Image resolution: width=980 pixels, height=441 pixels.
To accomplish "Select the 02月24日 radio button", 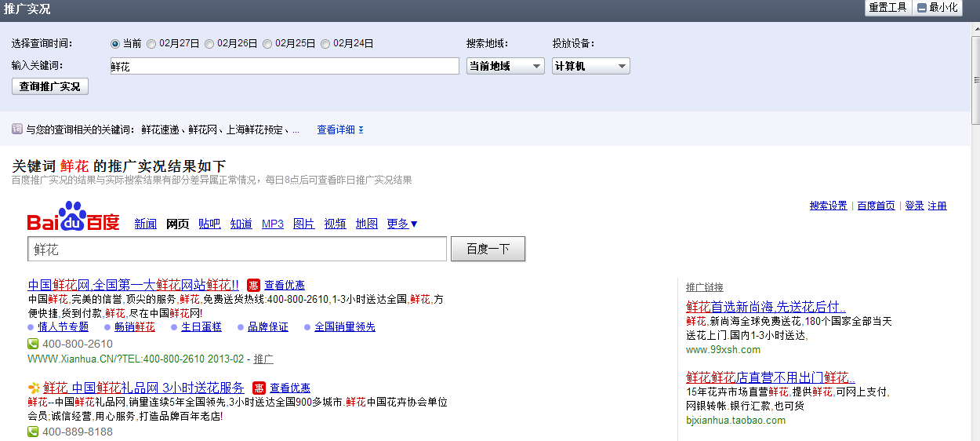I will 325,44.
